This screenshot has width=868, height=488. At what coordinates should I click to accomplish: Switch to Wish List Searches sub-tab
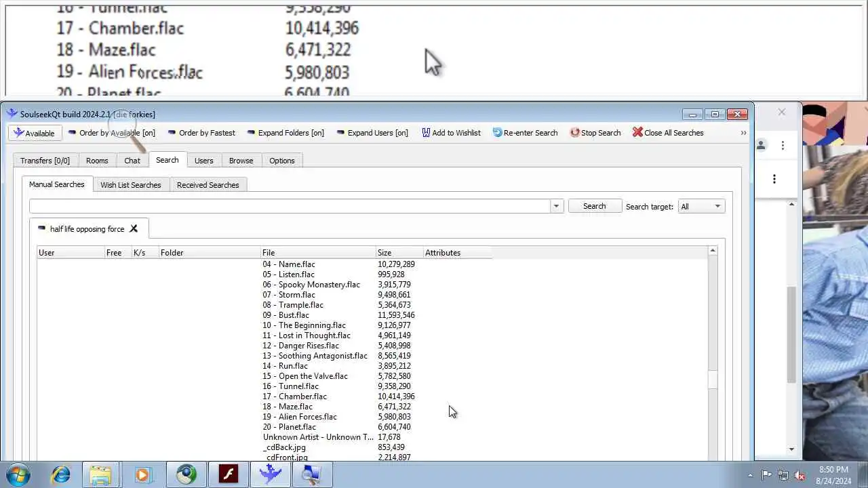pos(131,185)
